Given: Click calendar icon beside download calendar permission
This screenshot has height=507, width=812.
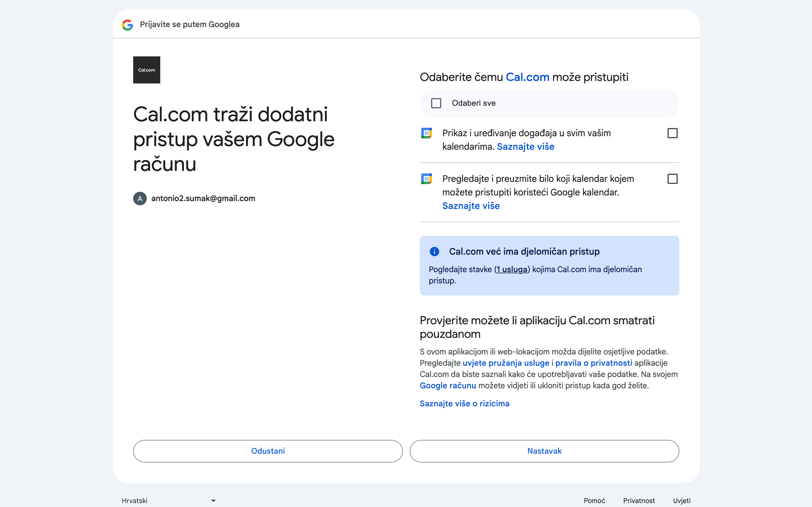Looking at the screenshot, I should pyautogui.click(x=426, y=179).
